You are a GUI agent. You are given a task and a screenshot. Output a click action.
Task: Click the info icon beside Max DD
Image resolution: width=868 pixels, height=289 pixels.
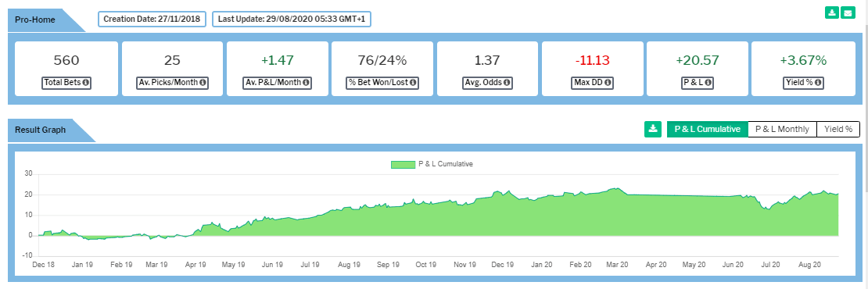(608, 83)
